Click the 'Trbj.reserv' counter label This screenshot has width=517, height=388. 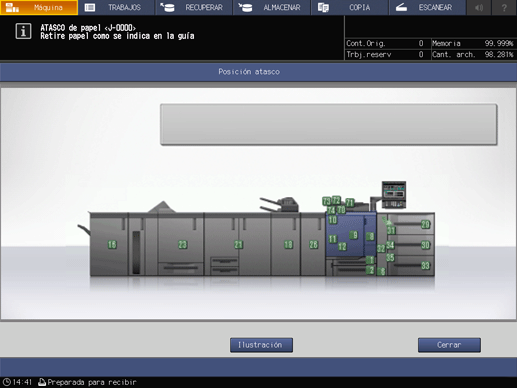pos(369,54)
